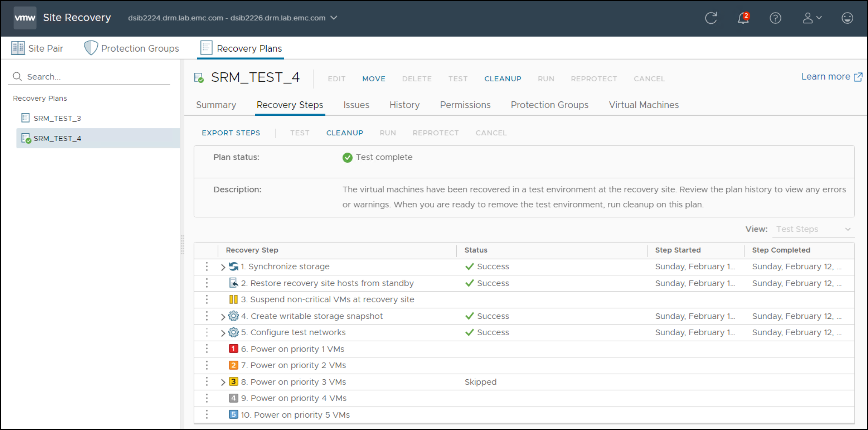Open the Permissions tab
Image resolution: width=868 pixels, height=430 pixels.
(465, 105)
